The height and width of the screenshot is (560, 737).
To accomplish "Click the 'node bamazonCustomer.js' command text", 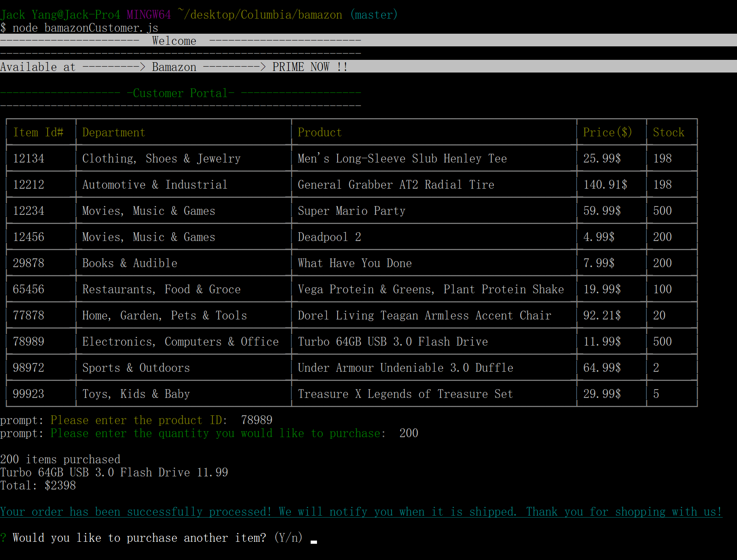I will point(85,28).
